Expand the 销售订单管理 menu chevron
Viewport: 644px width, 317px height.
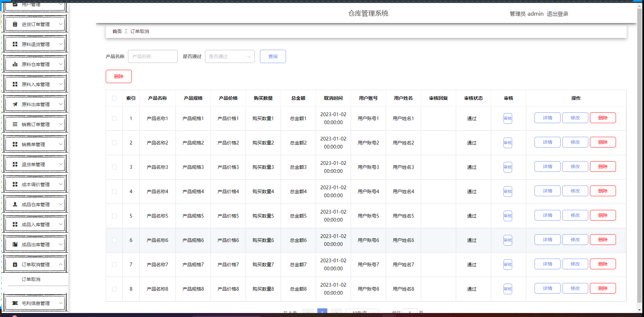pyautogui.click(x=61, y=124)
